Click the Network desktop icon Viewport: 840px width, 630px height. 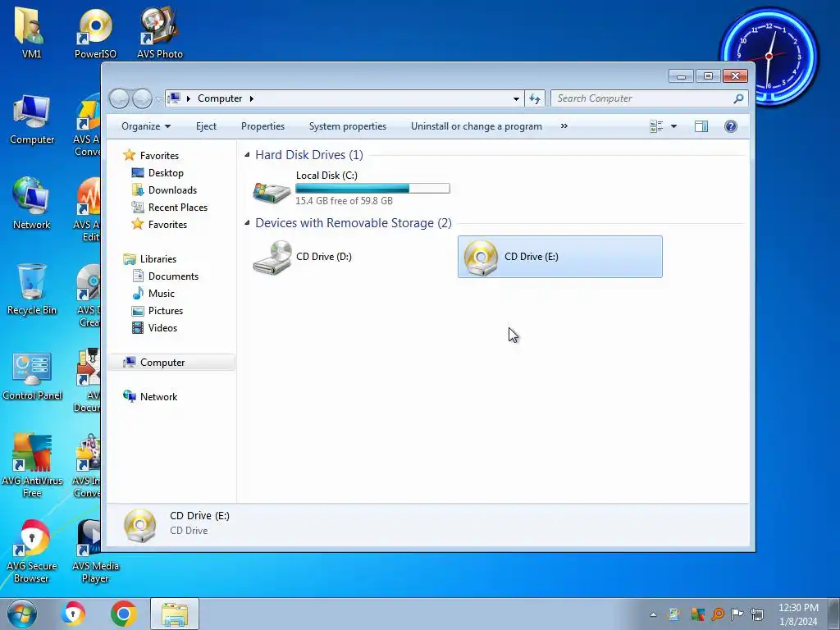[x=32, y=203]
